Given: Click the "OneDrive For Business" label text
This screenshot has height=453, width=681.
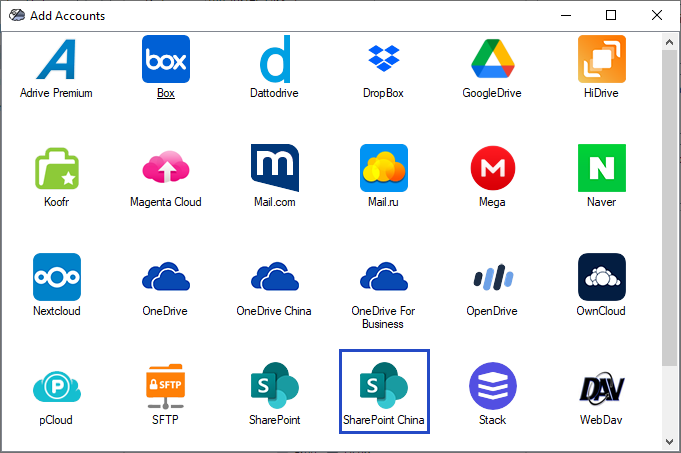Looking at the screenshot, I should click(383, 317).
